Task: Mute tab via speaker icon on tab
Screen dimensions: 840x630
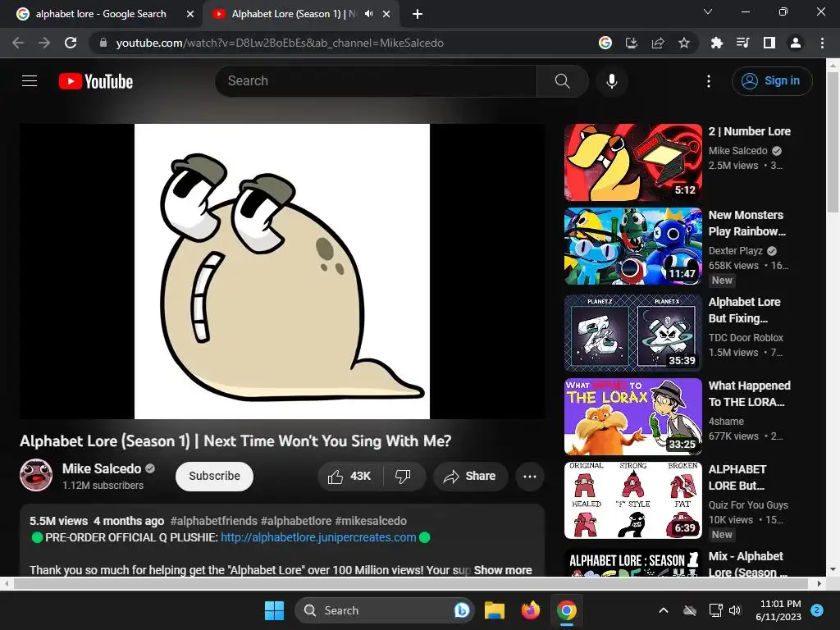Action: (368, 14)
